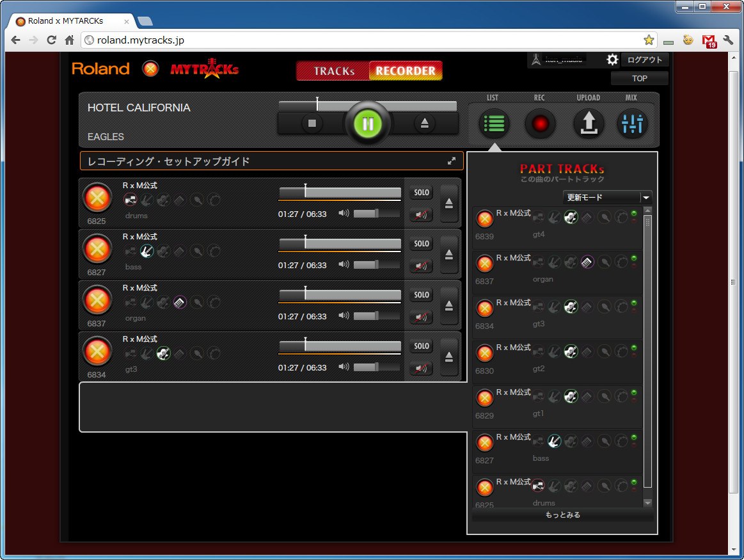
Task: Open the 更新モード dropdown
Action: 607,197
